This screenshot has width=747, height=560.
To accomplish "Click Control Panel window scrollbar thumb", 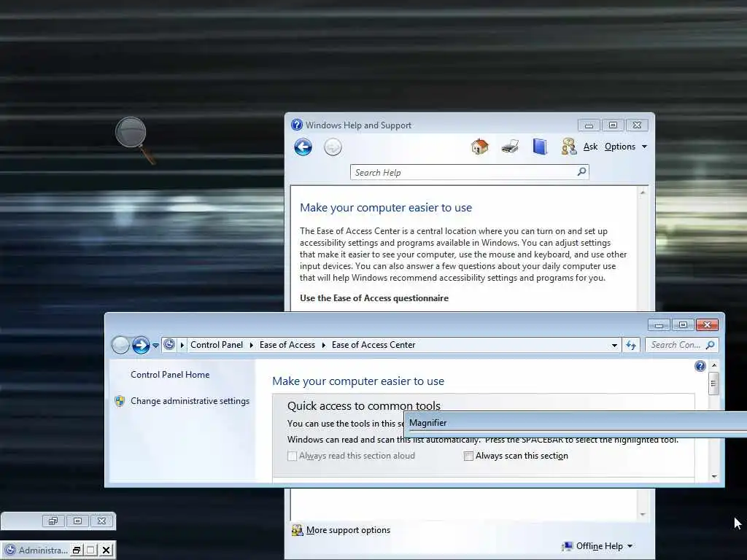I will 713,384.
